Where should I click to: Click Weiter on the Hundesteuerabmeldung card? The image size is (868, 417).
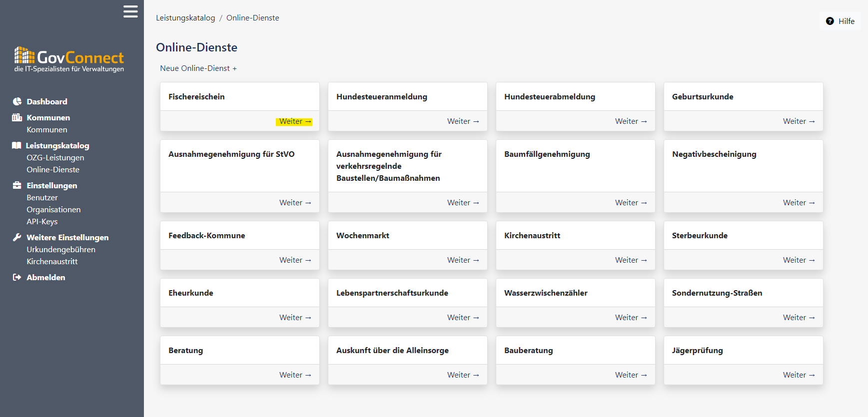click(631, 121)
